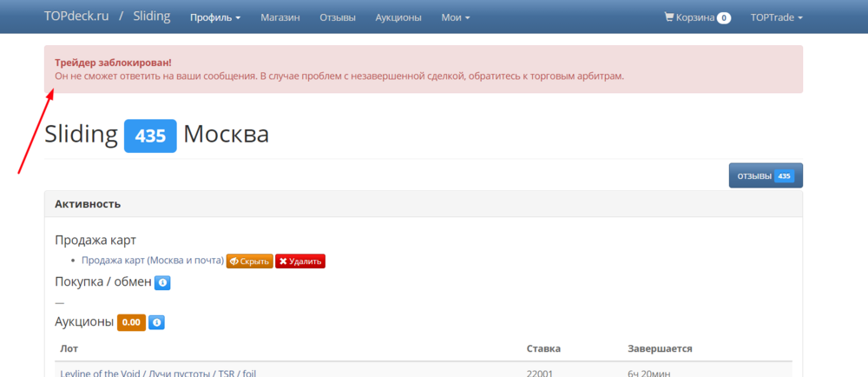Click the ОТЗЫВЫ 435 button
Image resolution: width=868 pixels, height=377 pixels.
tap(766, 175)
